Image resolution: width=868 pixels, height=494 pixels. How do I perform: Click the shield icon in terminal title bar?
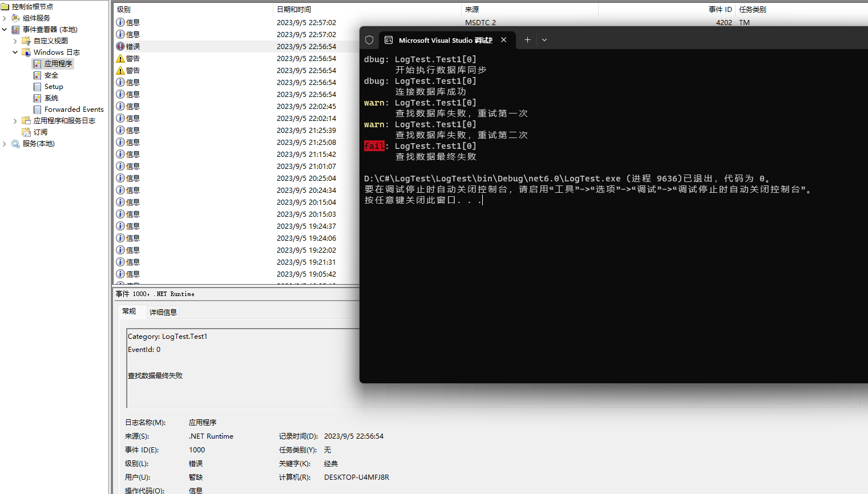point(369,40)
